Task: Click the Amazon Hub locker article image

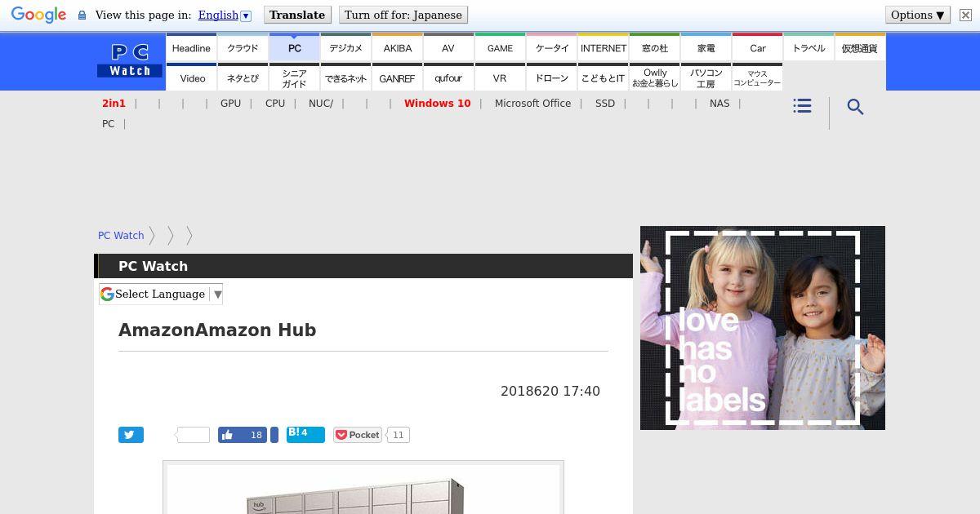Action: 363,488
